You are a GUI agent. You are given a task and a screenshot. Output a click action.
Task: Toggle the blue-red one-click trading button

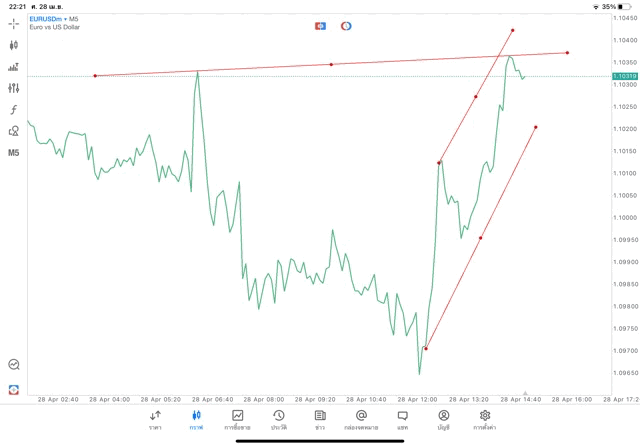321,25
